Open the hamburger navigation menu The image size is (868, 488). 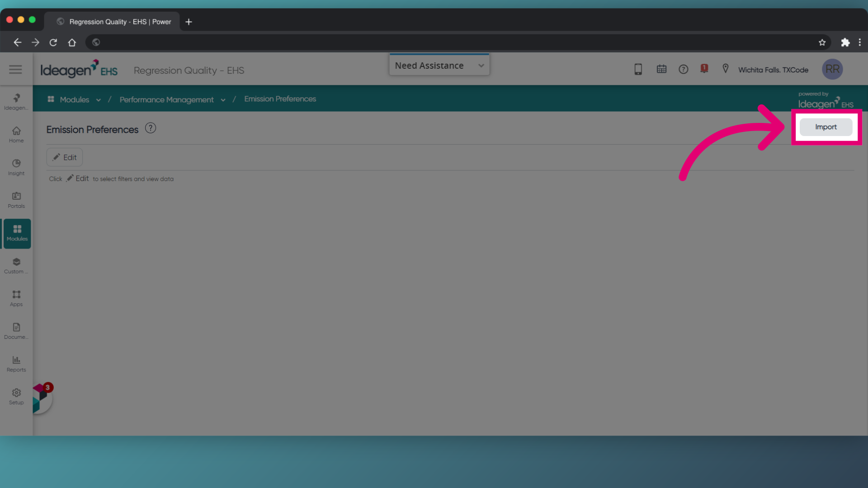(x=15, y=69)
